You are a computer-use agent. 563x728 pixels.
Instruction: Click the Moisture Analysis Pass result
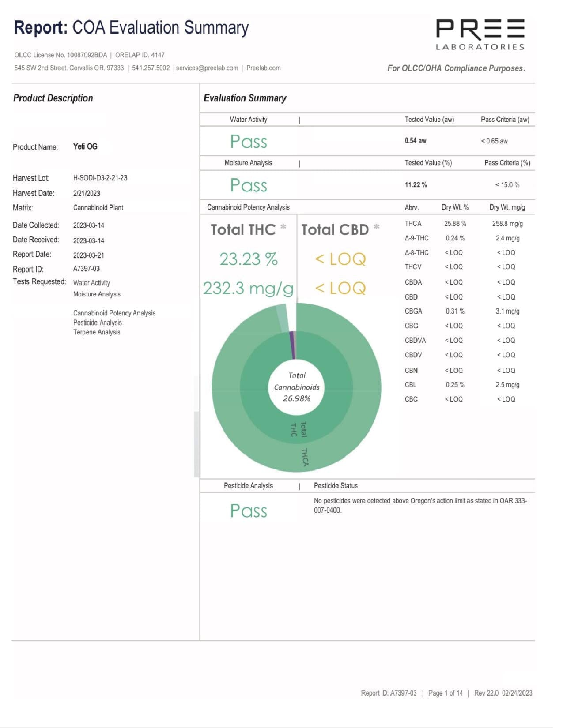coord(249,185)
